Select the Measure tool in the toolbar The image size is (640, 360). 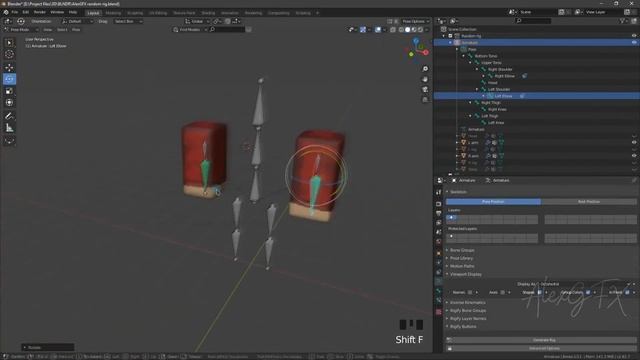[9, 128]
